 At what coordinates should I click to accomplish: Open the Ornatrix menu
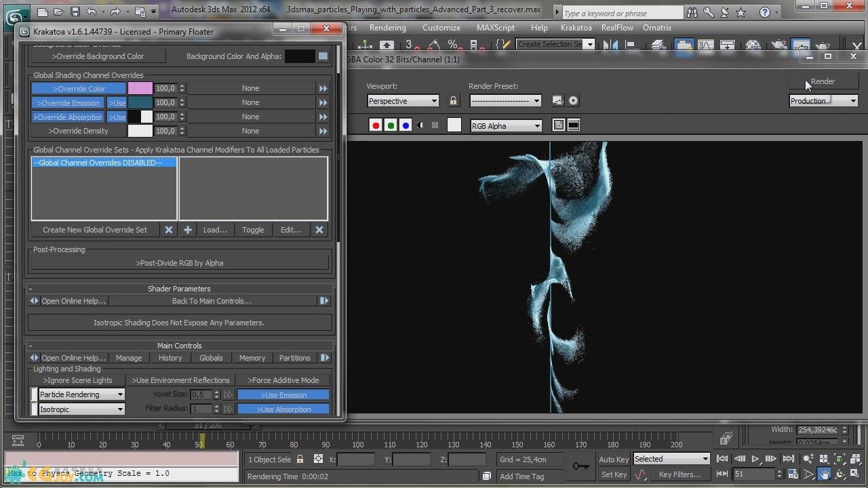click(x=657, y=28)
